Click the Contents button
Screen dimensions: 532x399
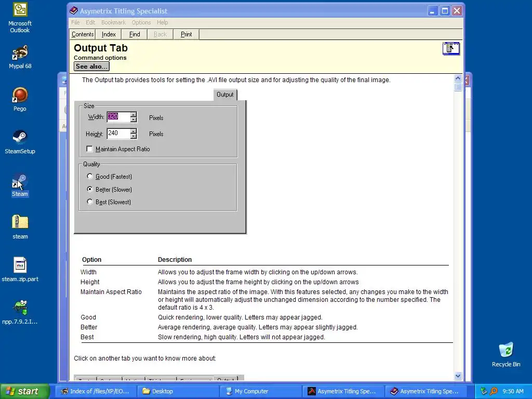point(83,34)
